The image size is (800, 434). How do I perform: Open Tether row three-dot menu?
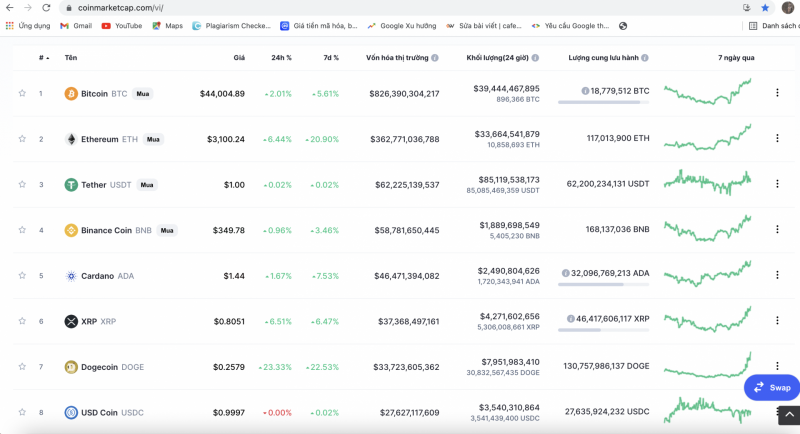coord(777,183)
